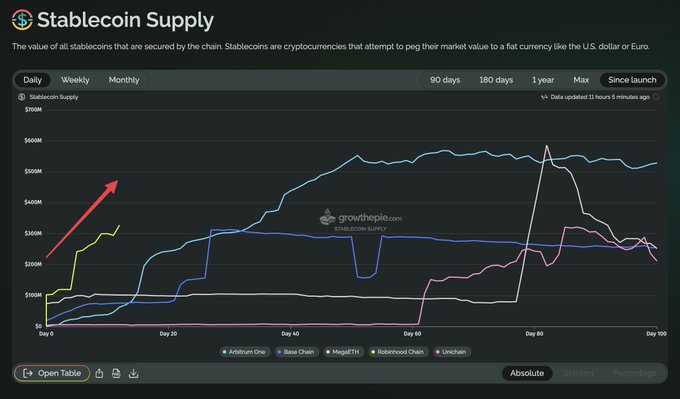The image size is (680, 399).
Task: Click the Day 100 x-axis label
Action: click(656, 334)
